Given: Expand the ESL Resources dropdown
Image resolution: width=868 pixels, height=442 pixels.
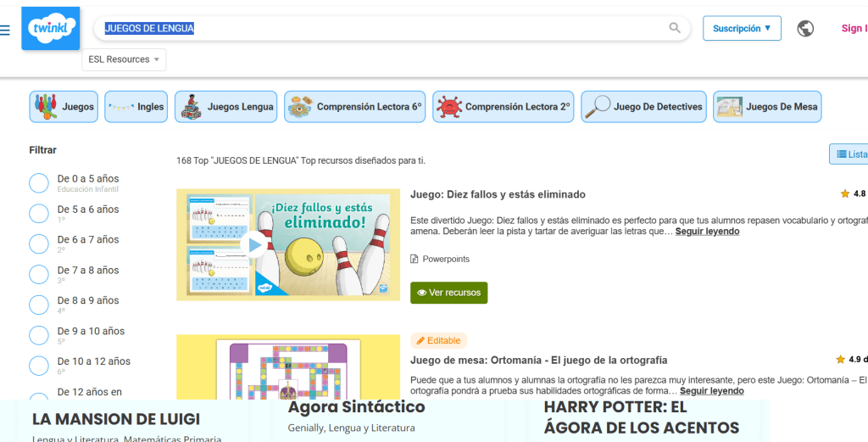Looking at the screenshot, I should pos(124,59).
